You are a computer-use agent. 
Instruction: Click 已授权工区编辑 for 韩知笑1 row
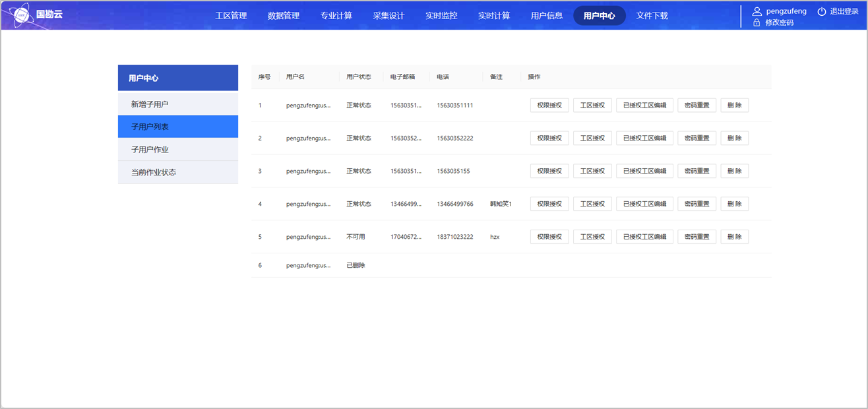pyautogui.click(x=644, y=204)
